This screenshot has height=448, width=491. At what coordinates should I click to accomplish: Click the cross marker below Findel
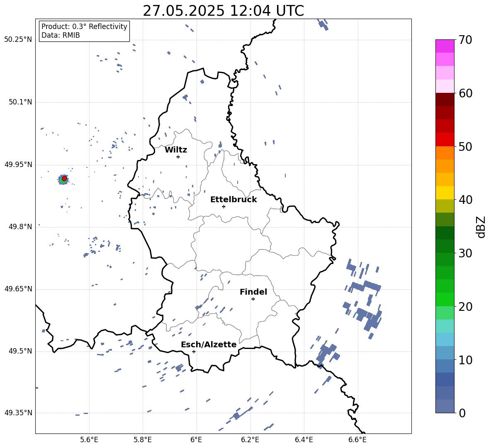tap(253, 299)
